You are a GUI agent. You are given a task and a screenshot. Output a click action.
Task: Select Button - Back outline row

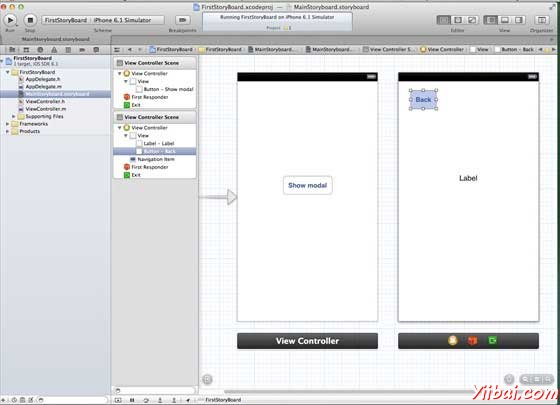click(x=155, y=151)
